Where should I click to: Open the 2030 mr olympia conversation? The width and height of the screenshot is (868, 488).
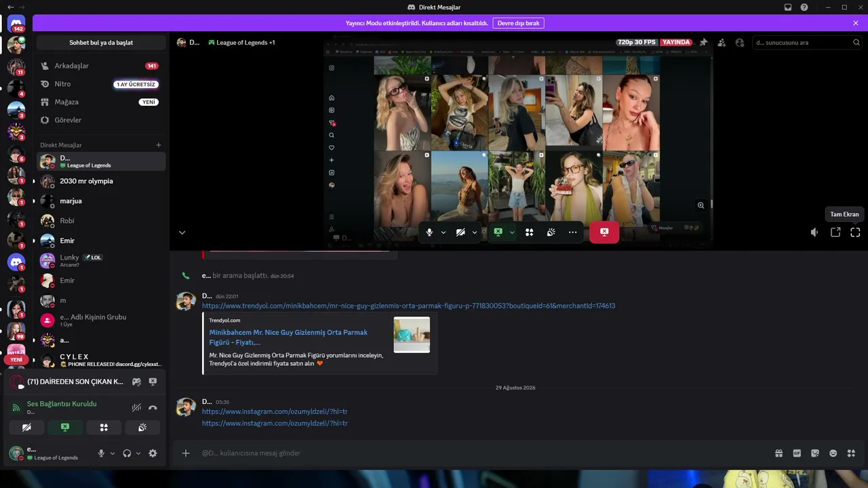click(x=101, y=181)
